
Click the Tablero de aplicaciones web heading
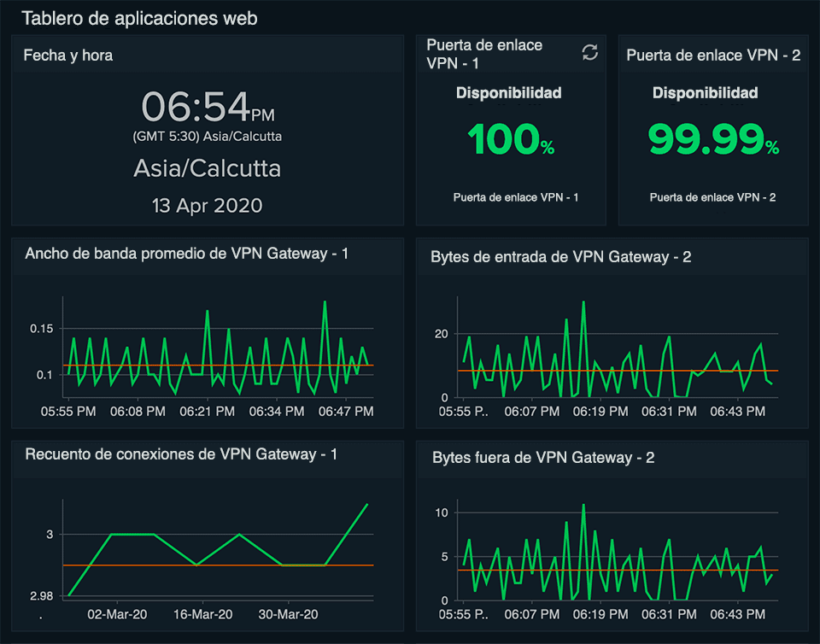click(139, 18)
